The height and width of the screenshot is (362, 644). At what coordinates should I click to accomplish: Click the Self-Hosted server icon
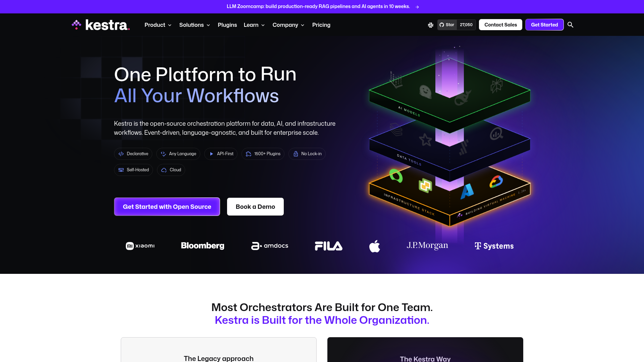[x=121, y=170]
